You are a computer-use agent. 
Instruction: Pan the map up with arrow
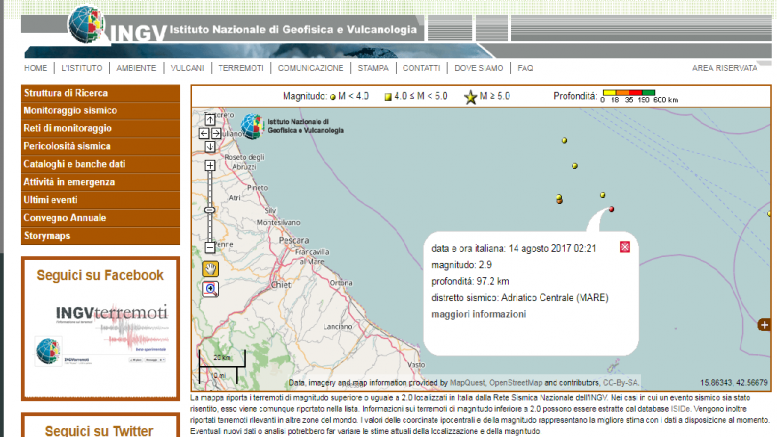(209, 118)
